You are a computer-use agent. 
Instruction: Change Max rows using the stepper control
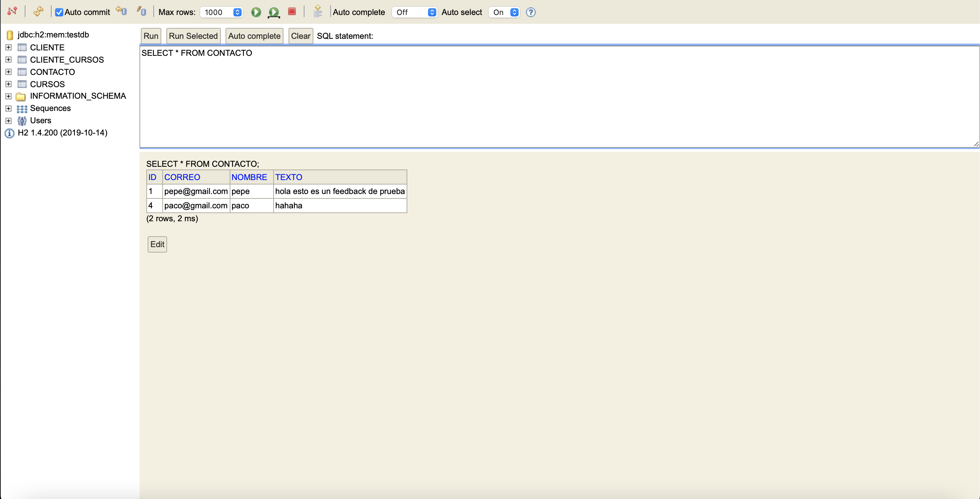[237, 12]
